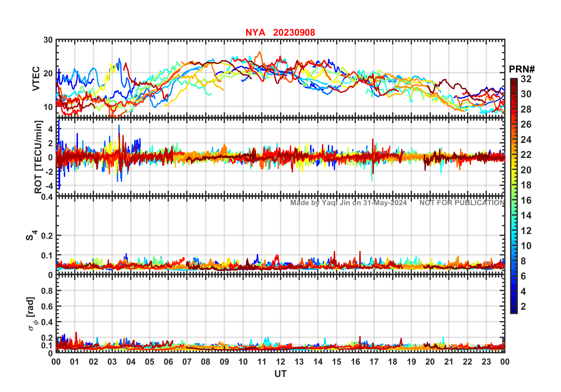Image resolution: width=561 pixels, height=392 pixels.
Task: Select the "26" label on the PRN color bar
Action: point(526,124)
